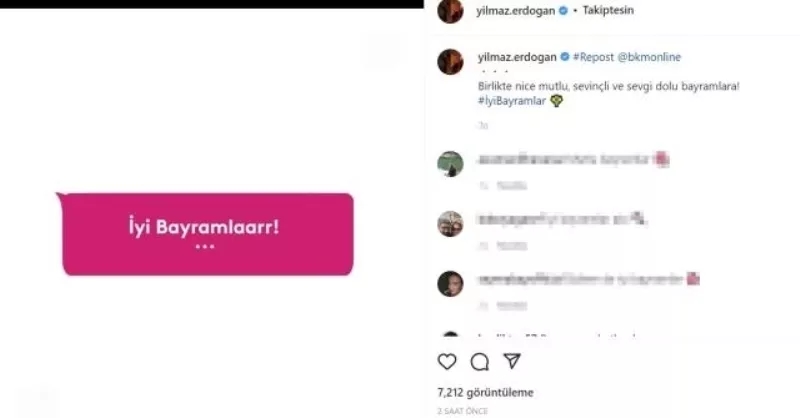Click the verified badge beside the caption username
The width and height of the screenshot is (800, 418).
pos(565,57)
